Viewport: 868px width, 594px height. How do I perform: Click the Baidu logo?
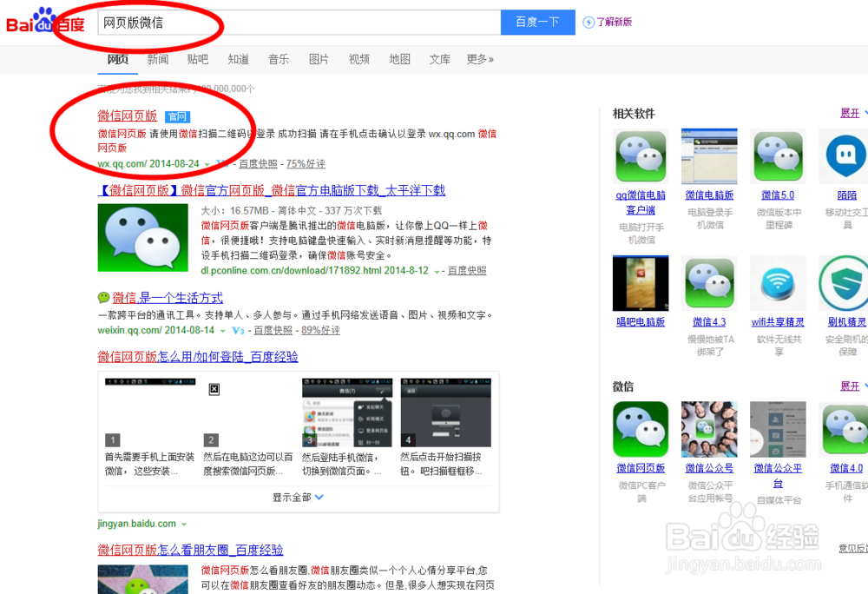click(40, 22)
